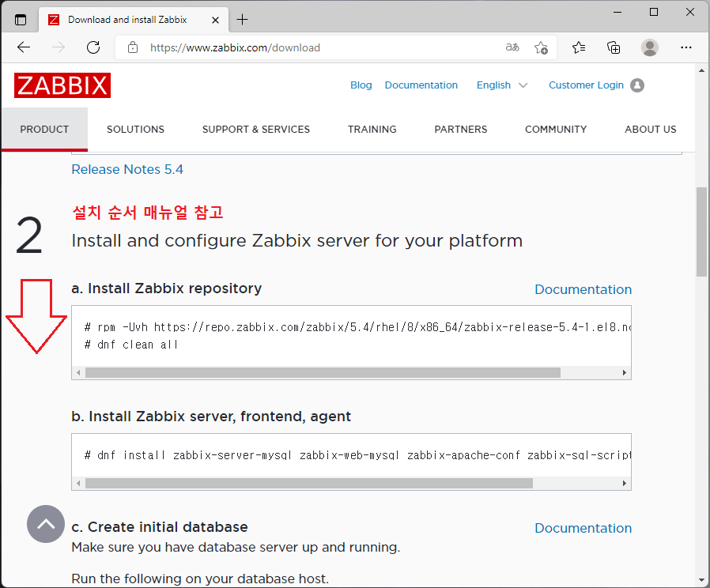Click the page scrollbar down arrow
710x588 pixels.
pyautogui.click(x=701, y=580)
